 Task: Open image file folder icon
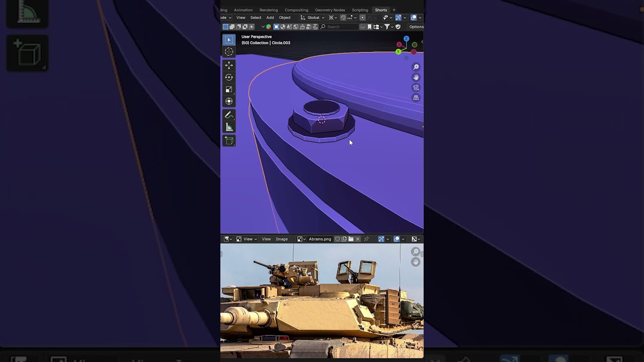point(351,239)
